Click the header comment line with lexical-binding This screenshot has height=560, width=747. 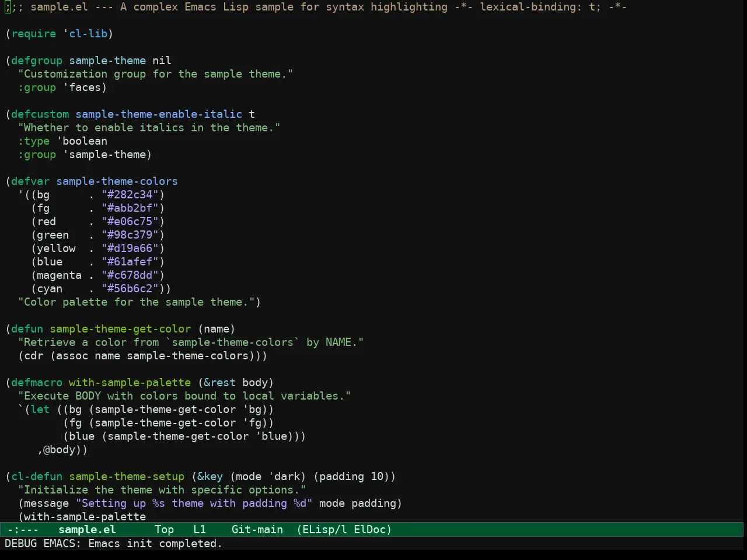click(x=316, y=7)
